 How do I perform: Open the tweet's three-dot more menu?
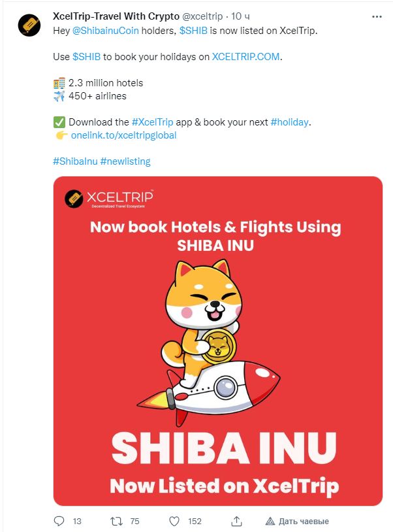tap(377, 16)
